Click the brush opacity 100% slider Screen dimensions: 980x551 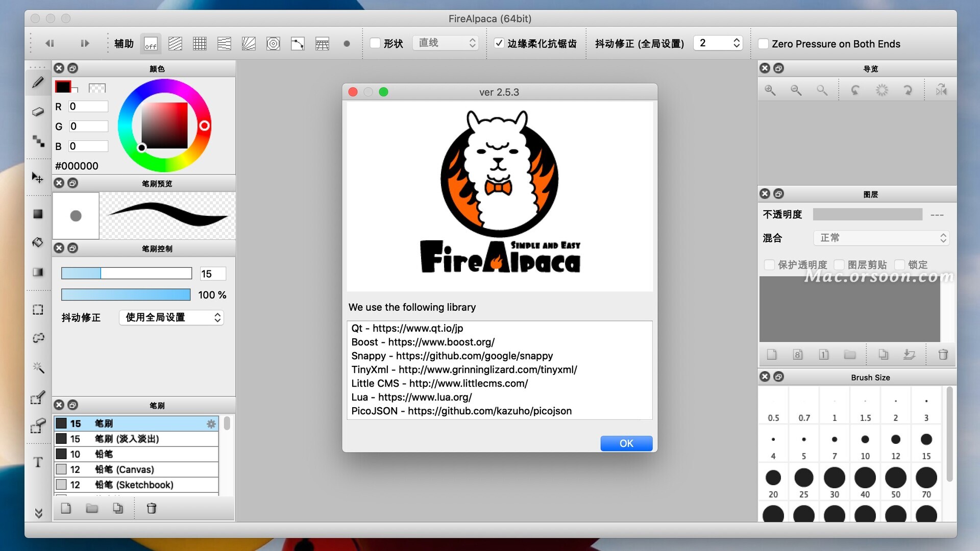pyautogui.click(x=126, y=295)
